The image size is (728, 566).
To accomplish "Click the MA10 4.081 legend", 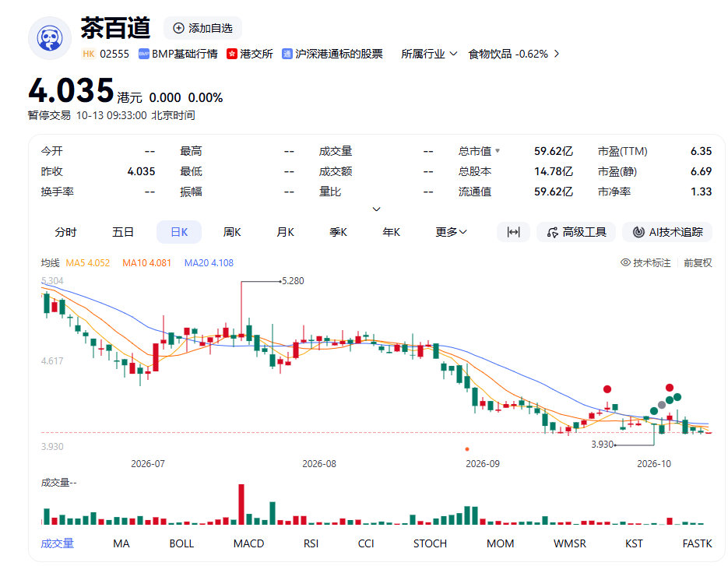I will pyautogui.click(x=146, y=263).
